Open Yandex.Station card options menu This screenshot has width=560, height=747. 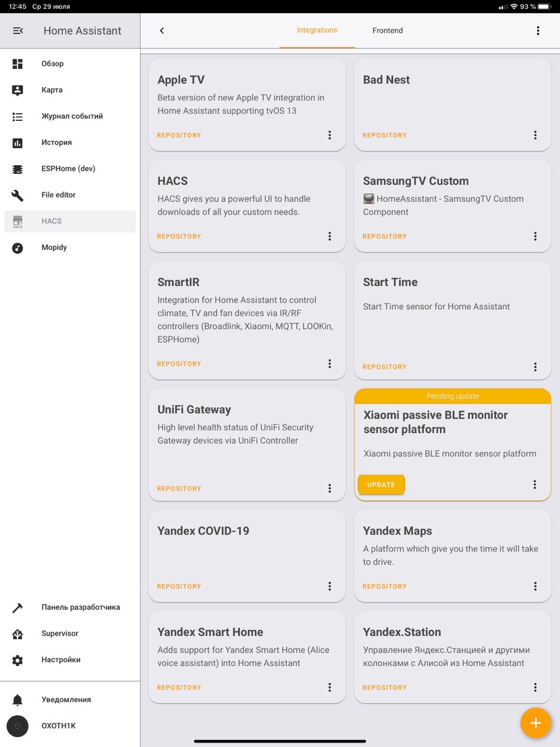(x=535, y=687)
